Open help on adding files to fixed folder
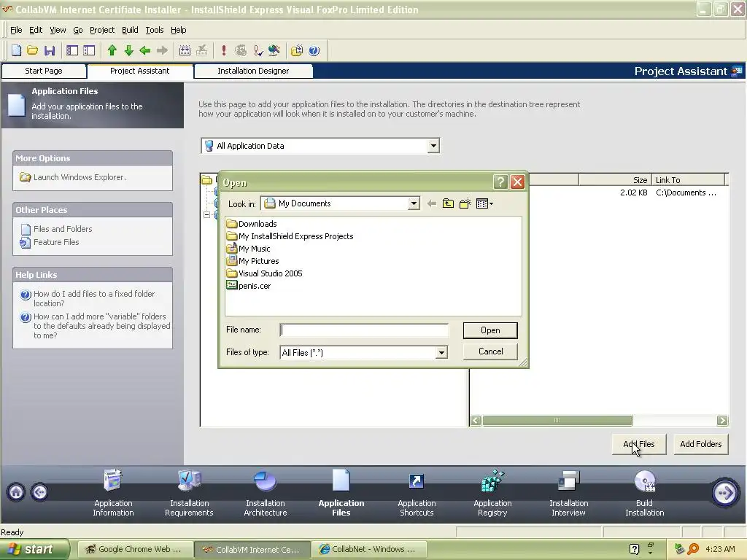This screenshot has height=560, width=747. point(94,298)
